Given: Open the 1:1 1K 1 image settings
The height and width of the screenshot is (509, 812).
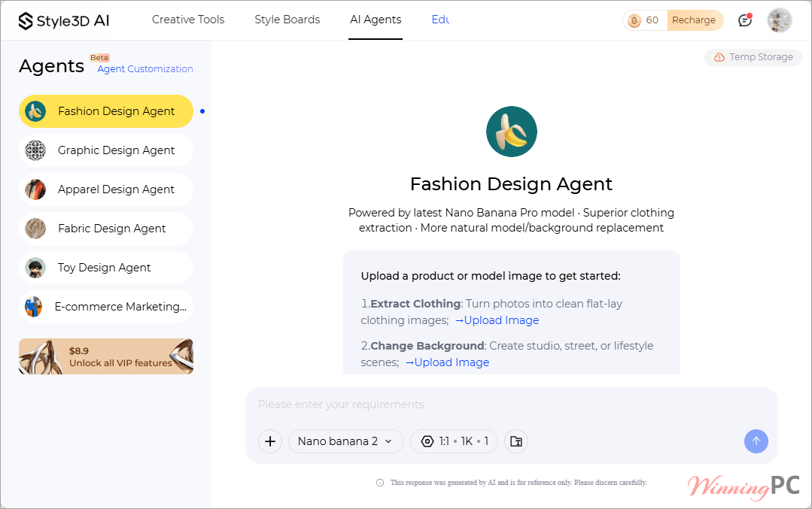Looking at the screenshot, I should 454,441.
